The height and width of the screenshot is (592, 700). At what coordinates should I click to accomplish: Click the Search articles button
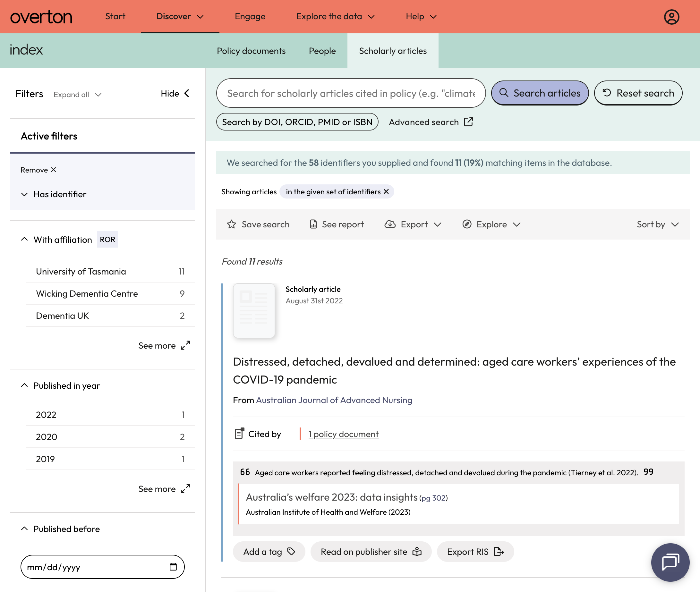(540, 93)
